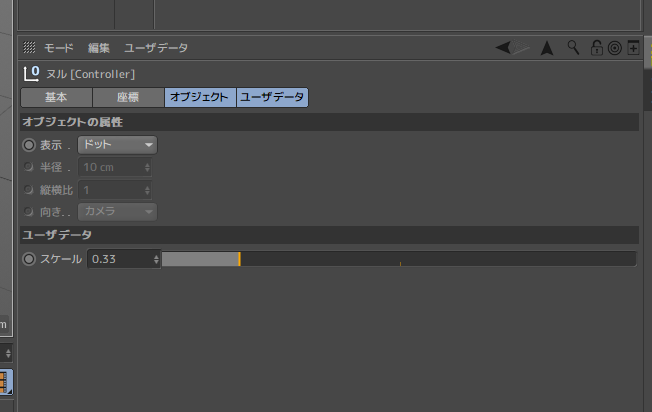
Task: Click the up arrow navigation icon
Action: click(547, 48)
